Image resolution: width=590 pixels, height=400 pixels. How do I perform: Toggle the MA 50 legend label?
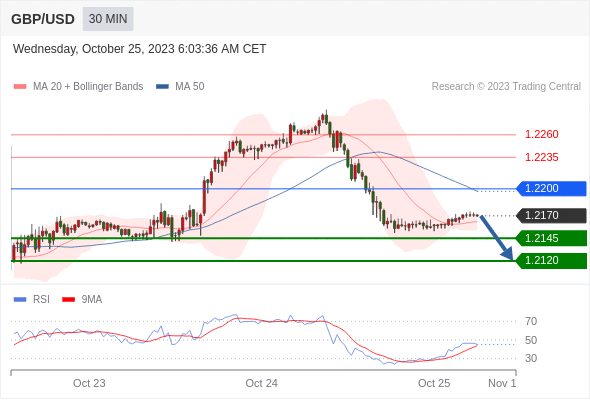pyautogui.click(x=190, y=87)
